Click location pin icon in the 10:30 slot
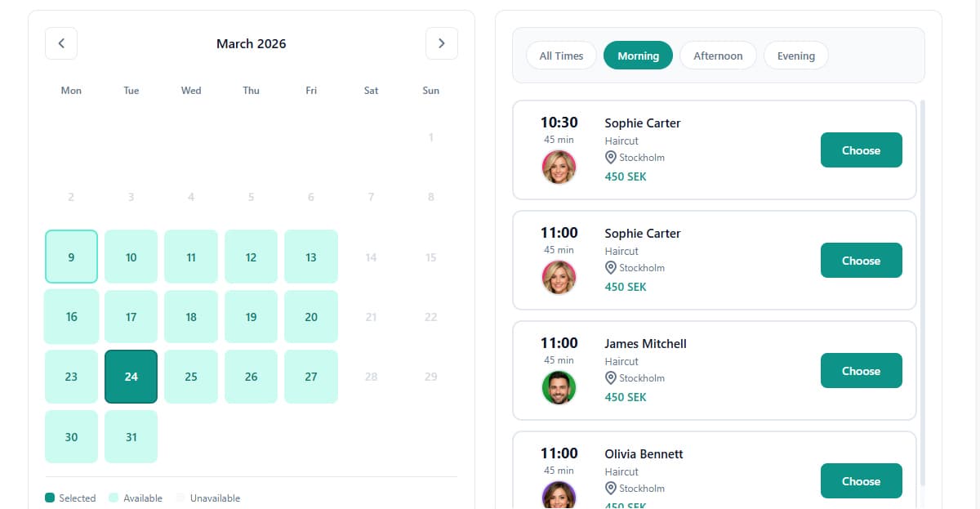The height and width of the screenshot is (509, 980). [610, 157]
